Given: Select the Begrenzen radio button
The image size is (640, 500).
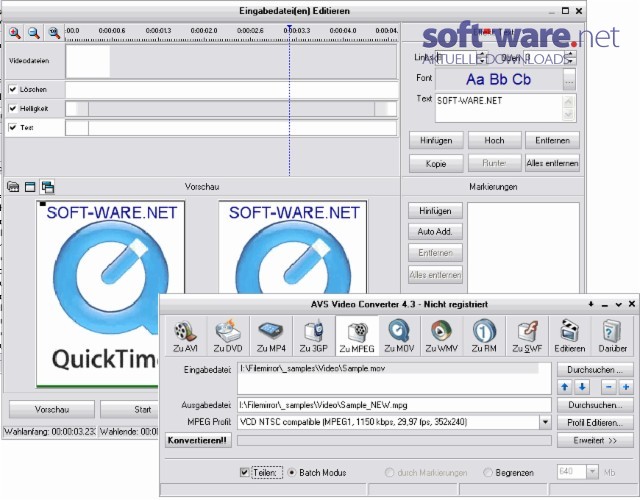Looking at the screenshot, I should click(487, 472).
